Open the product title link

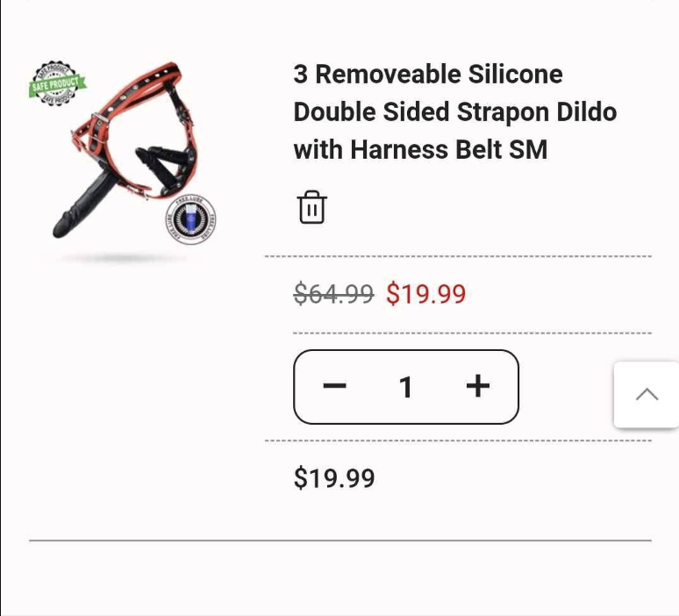coord(455,111)
